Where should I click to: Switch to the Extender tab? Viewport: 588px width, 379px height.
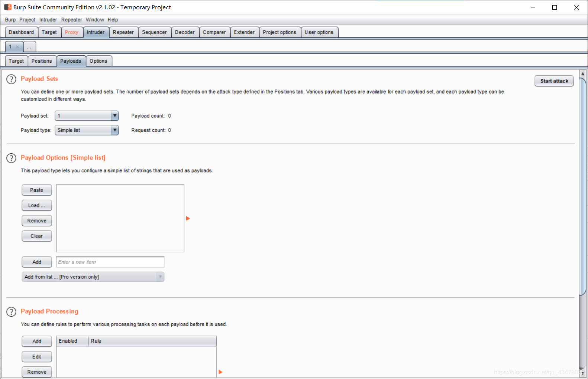point(245,32)
